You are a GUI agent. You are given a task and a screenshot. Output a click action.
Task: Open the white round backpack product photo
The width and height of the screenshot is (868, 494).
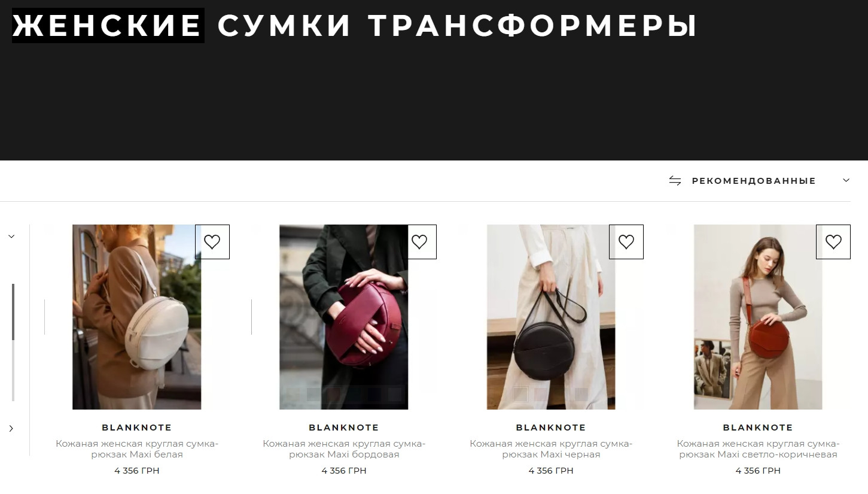(136, 317)
